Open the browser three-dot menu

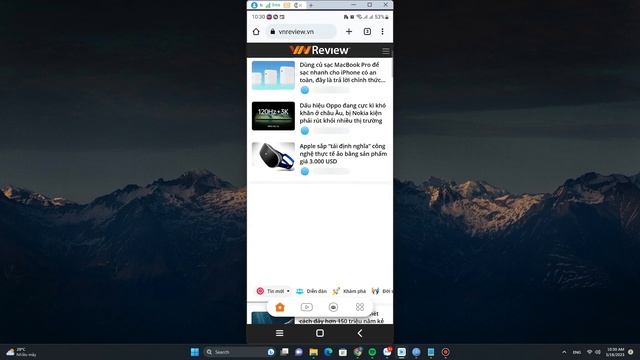[382, 31]
